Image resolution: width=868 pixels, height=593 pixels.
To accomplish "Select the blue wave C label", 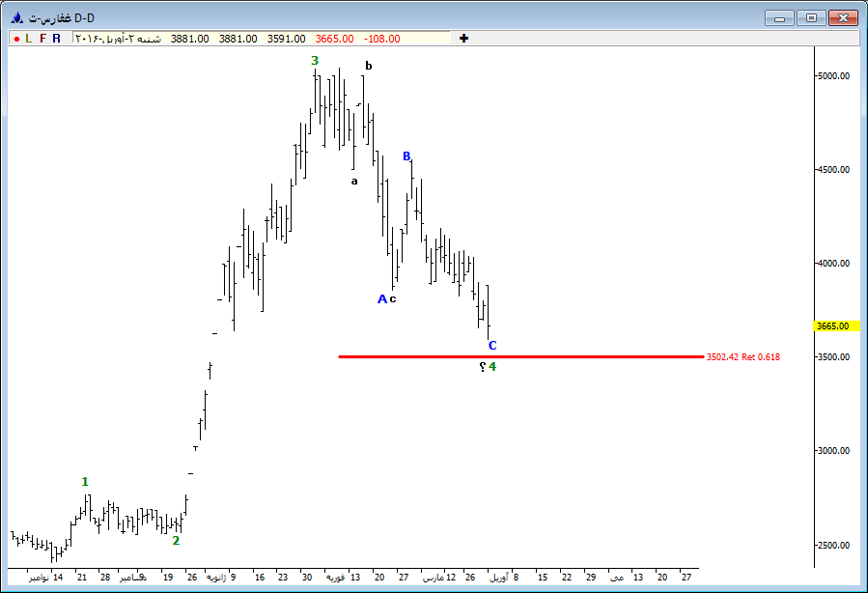I will (x=492, y=346).
